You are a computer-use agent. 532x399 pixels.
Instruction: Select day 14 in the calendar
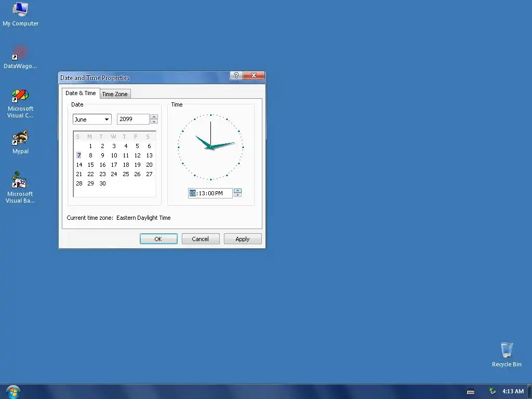pos(79,165)
